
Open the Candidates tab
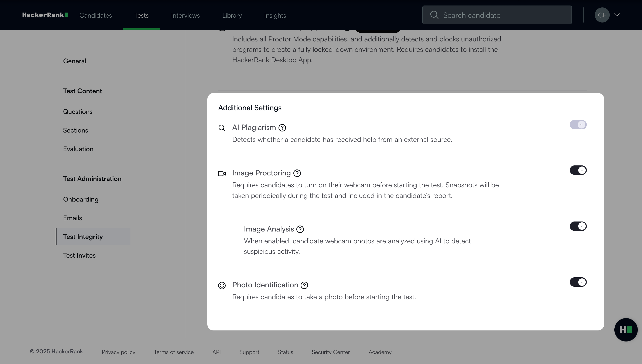coord(96,16)
